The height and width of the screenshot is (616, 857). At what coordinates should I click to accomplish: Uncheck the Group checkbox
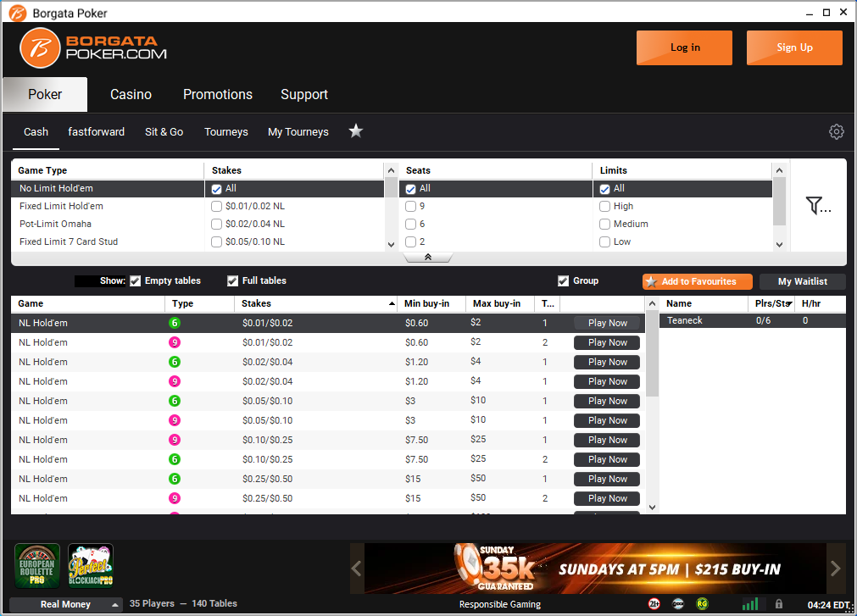[x=563, y=280]
